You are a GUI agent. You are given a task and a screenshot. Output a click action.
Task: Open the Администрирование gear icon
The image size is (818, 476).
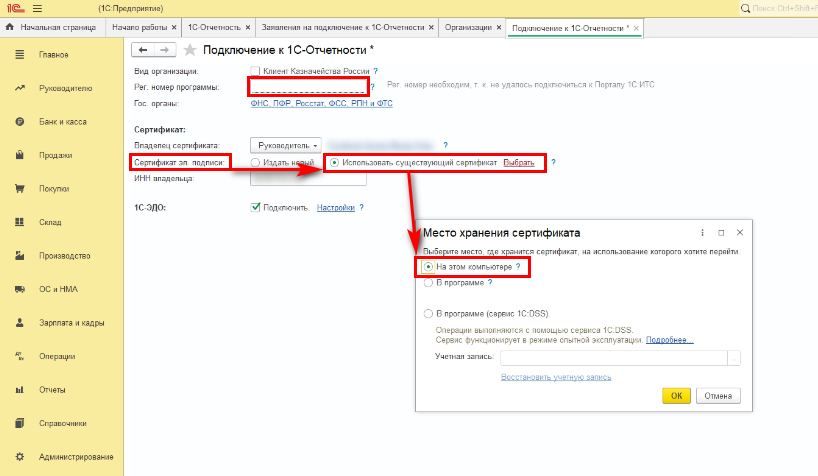19,457
